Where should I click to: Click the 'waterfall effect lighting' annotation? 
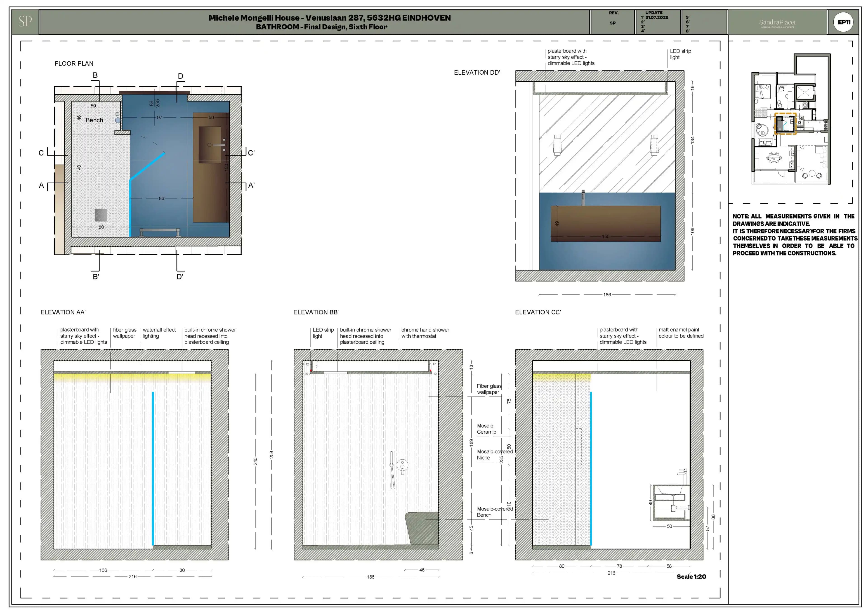point(159,333)
